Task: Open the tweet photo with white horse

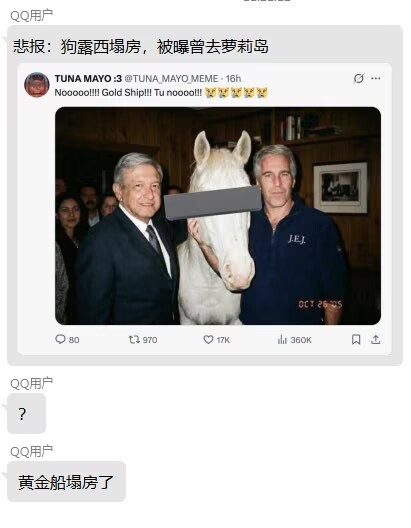Action: tap(218, 216)
